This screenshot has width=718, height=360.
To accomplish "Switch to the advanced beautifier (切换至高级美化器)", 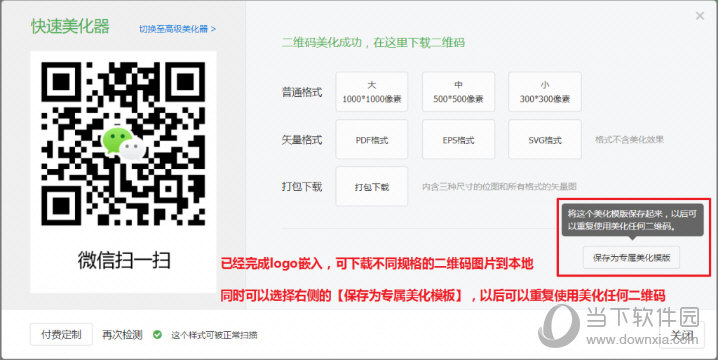I will click(x=178, y=29).
